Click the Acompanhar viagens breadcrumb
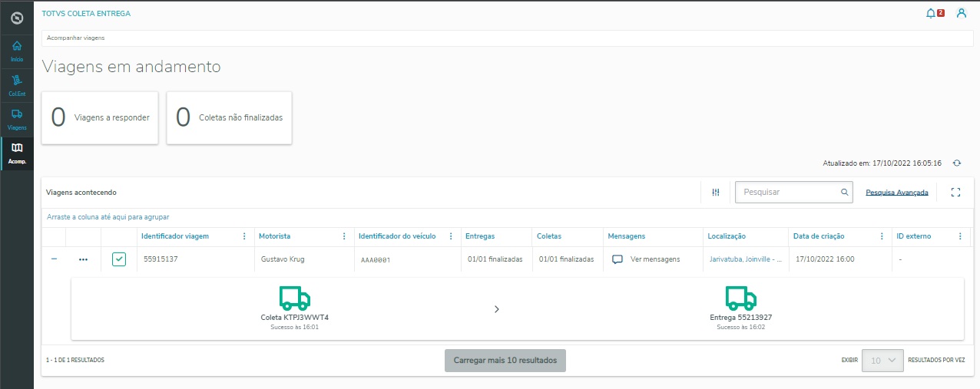The width and height of the screenshot is (980, 389). point(75,38)
